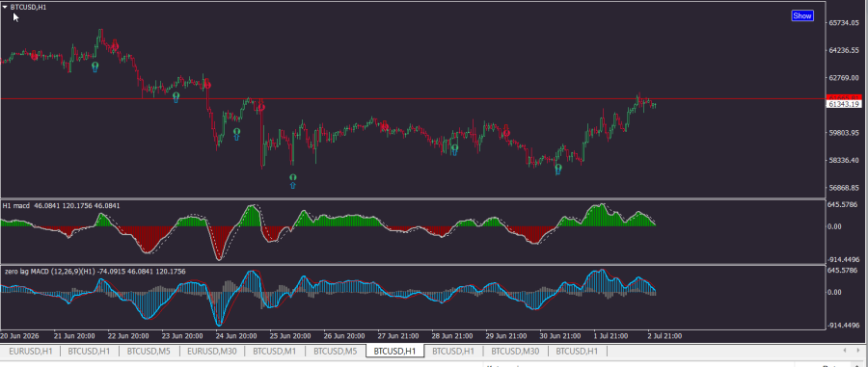Open the BTCUSD,H1 tab right of EURUSD,H1

point(89,351)
